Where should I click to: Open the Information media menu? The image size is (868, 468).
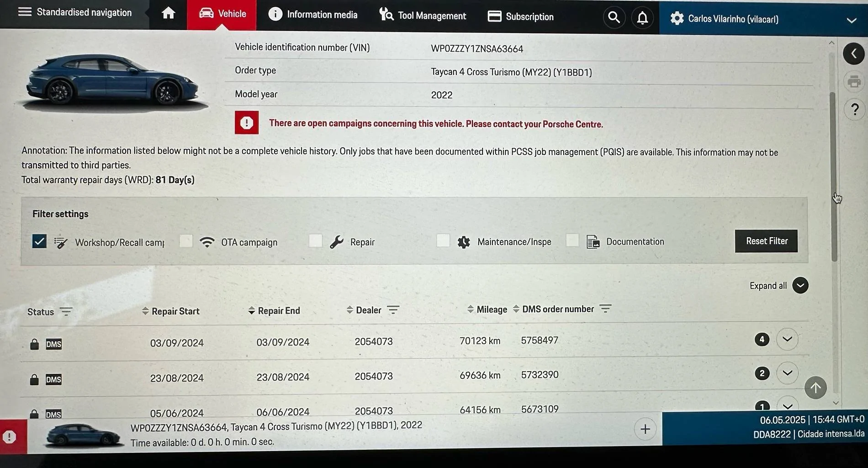click(x=313, y=15)
